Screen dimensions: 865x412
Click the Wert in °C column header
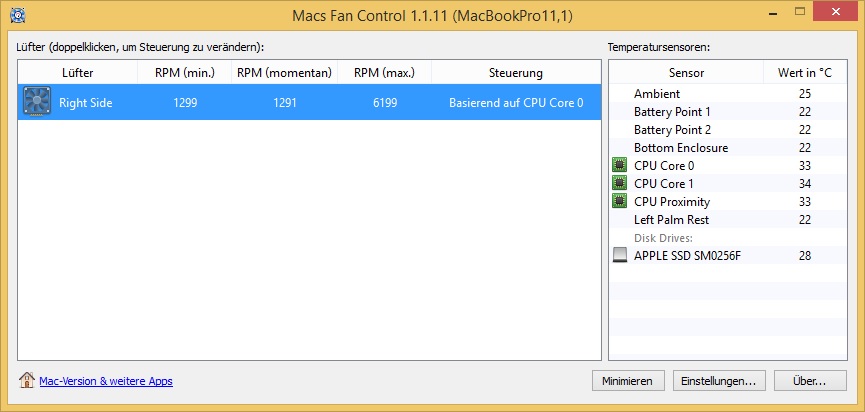coord(805,73)
